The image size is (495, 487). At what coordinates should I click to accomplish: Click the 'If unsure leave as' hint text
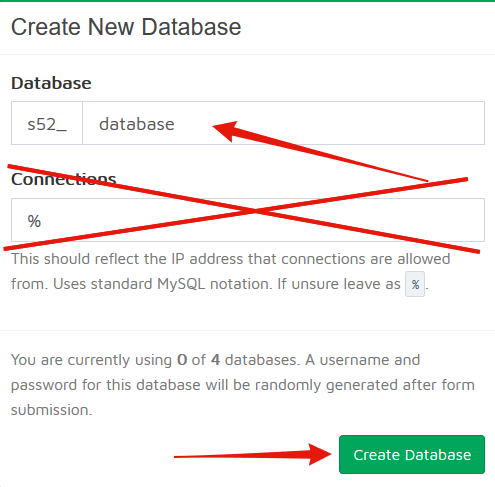(339, 284)
